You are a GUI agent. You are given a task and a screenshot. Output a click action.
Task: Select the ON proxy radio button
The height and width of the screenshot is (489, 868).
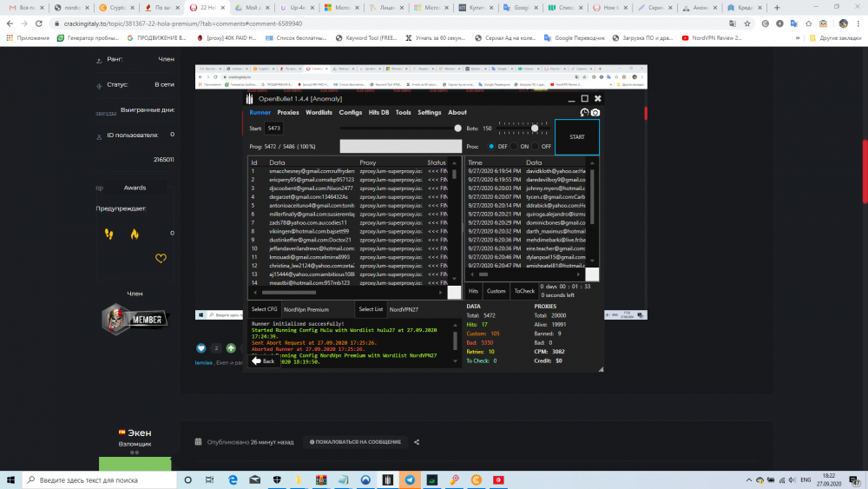[x=514, y=147]
